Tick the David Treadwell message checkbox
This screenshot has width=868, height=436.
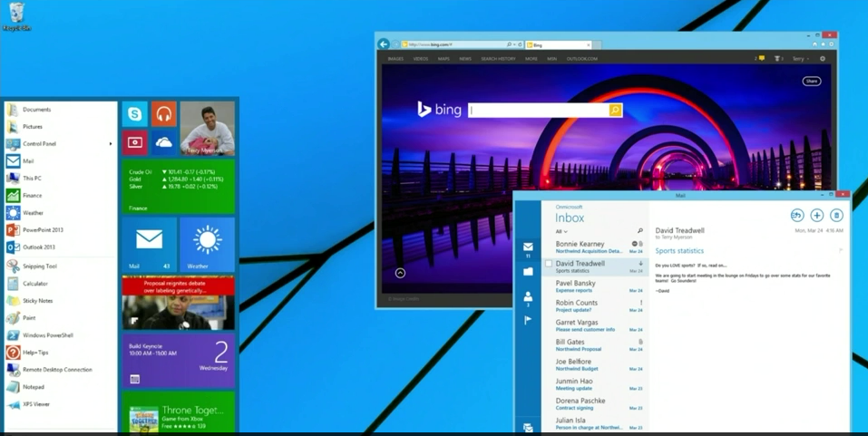[549, 264]
